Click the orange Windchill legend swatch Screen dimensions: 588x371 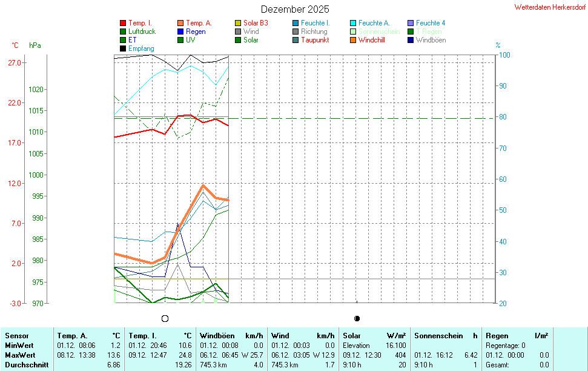tap(353, 40)
